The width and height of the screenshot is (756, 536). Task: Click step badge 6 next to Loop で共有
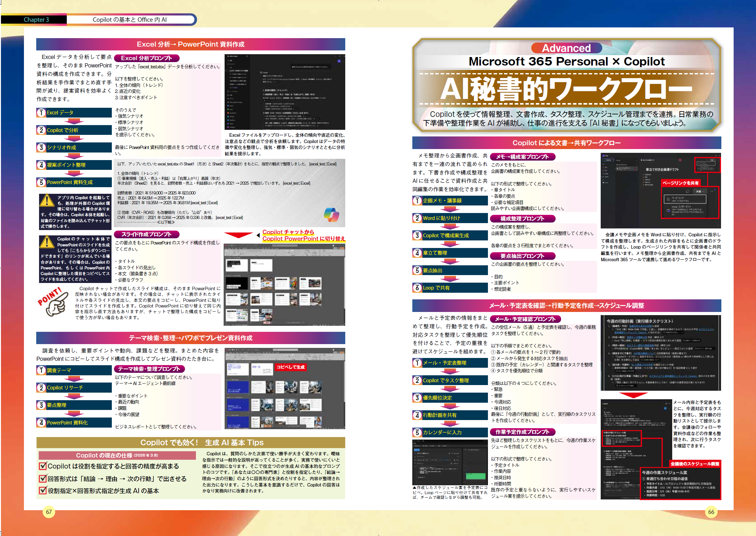pyautogui.click(x=417, y=288)
